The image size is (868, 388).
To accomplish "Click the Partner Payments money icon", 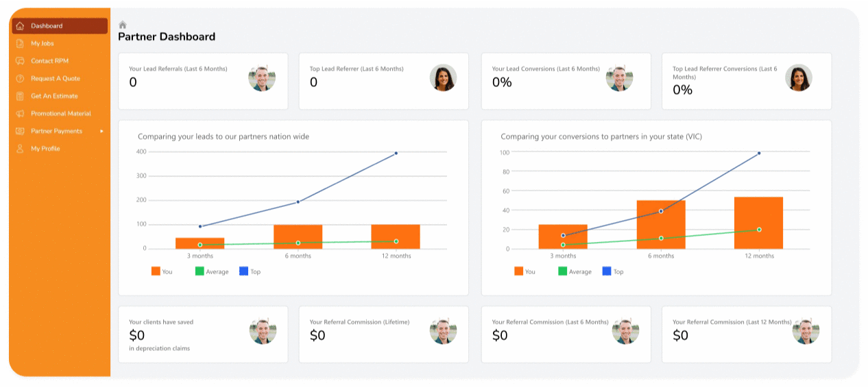I will pos(20,131).
